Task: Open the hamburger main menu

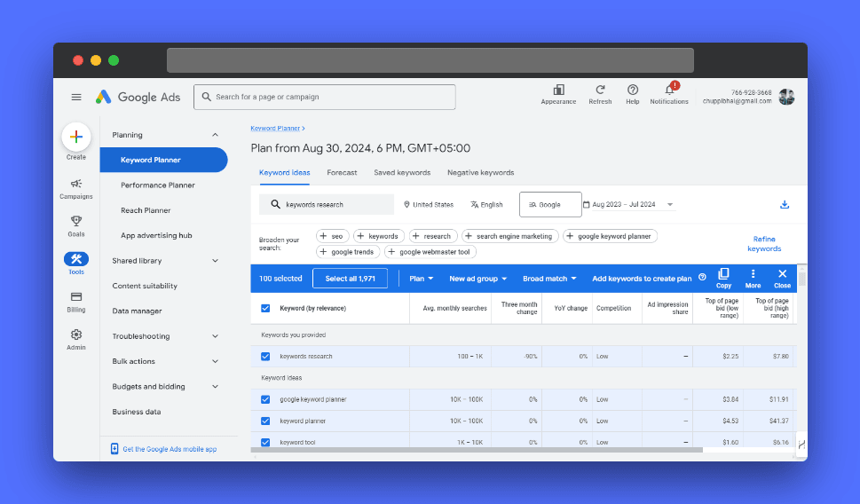Action: 76,97
